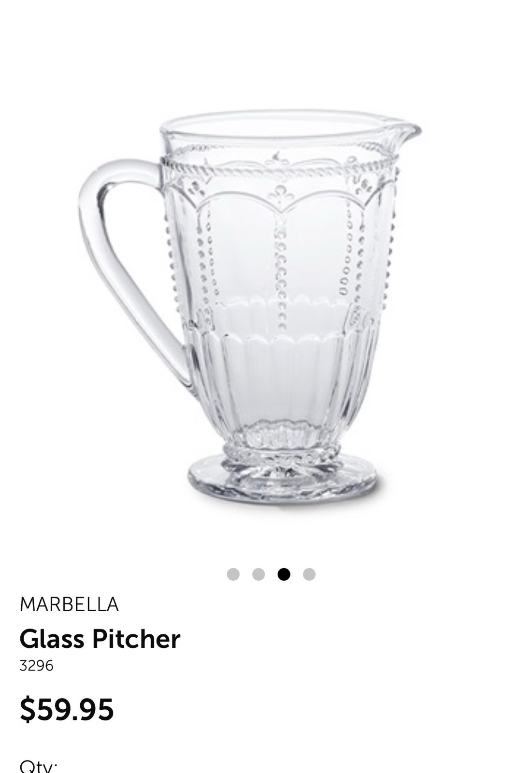The width and height of the screenshot is (532, 773).
Task: Select the item number 3296
Action: coord(37,666)
